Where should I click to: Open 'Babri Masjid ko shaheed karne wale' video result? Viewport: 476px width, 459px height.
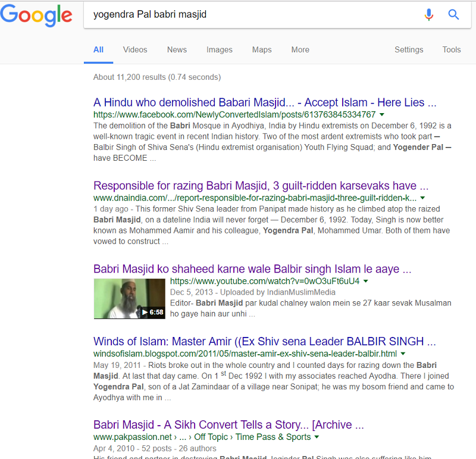coord(252,269)
